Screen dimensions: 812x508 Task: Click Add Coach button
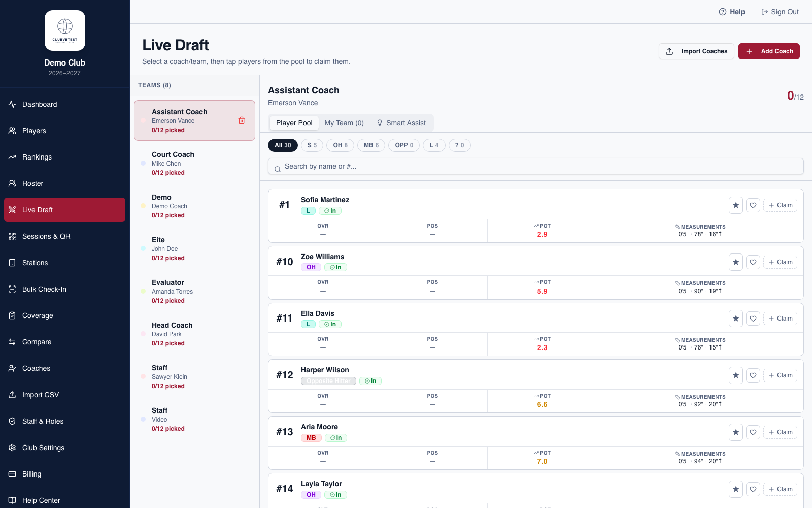point(769,51)
